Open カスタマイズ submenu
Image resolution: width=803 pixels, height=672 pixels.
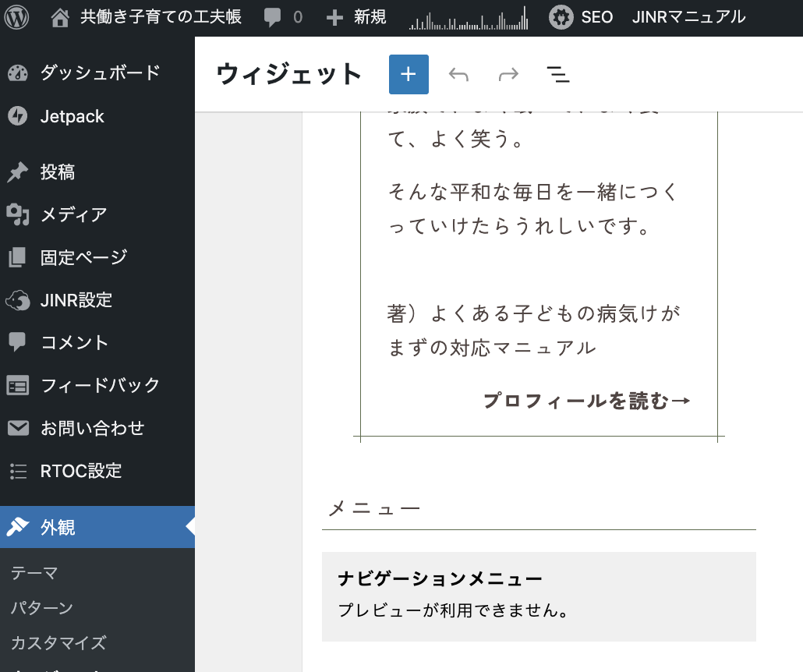[59, 642]
